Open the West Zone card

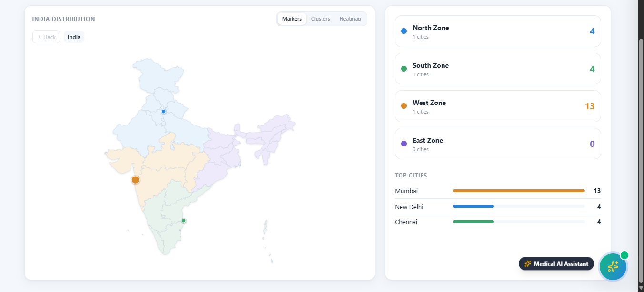[x=498, y=106]
